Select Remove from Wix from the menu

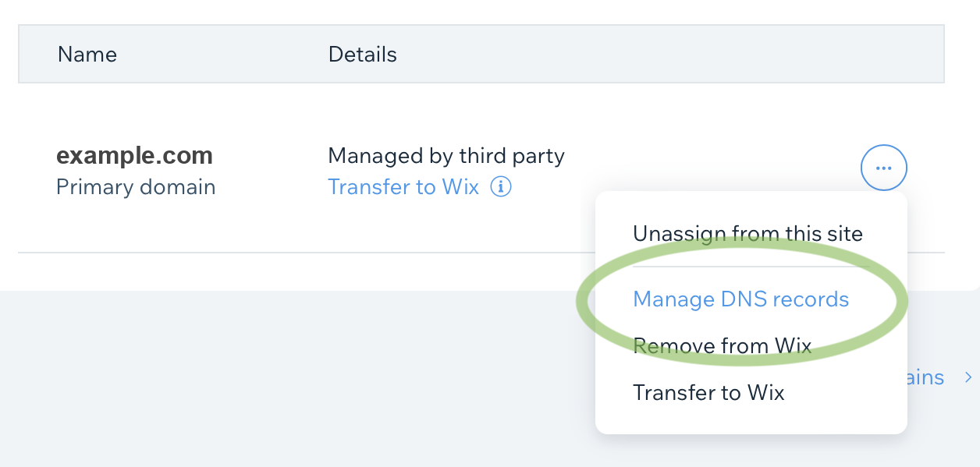pyautogui.click(x=723, y=345)
